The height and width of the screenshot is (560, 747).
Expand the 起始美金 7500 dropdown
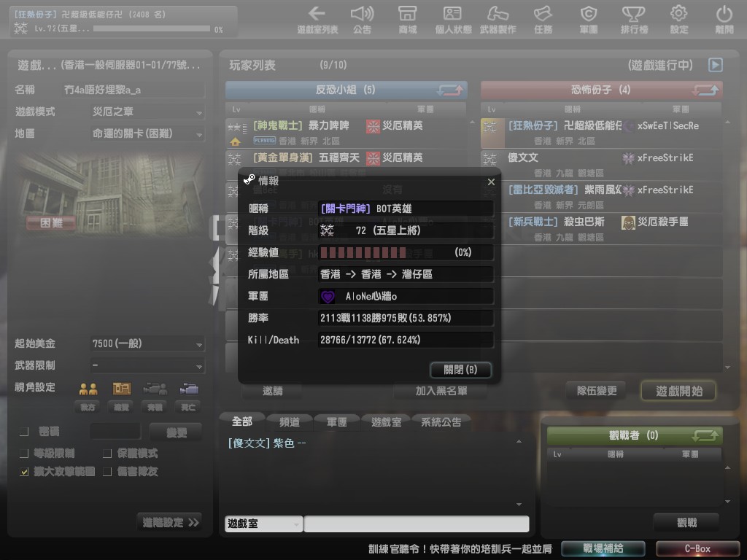click(x=147, y=343)
